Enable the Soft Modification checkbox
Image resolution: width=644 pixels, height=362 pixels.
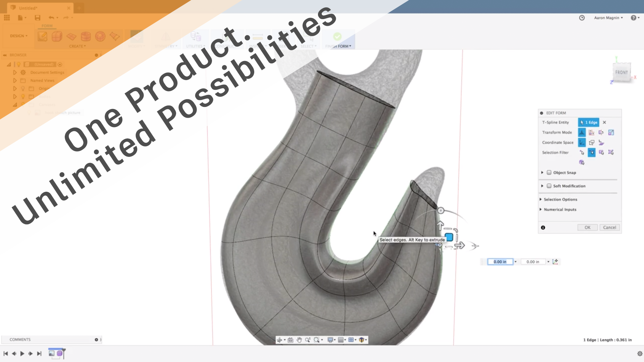(549, 186)
